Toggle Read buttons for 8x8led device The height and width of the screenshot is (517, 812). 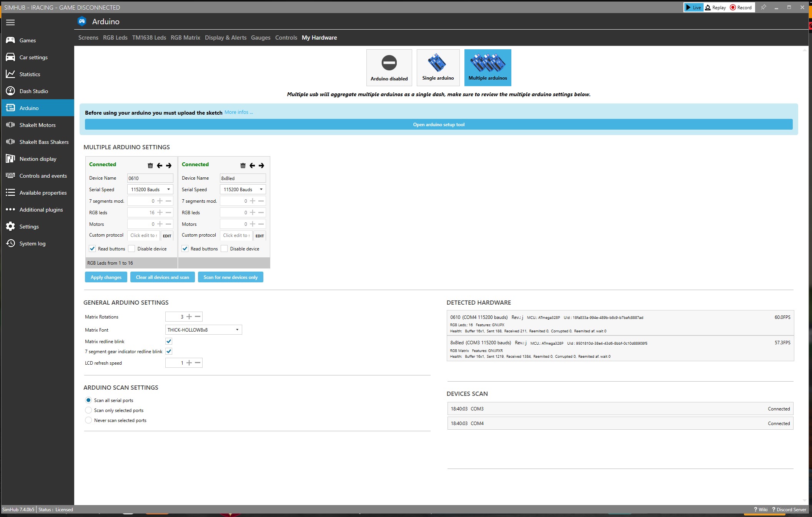[185, 248]
